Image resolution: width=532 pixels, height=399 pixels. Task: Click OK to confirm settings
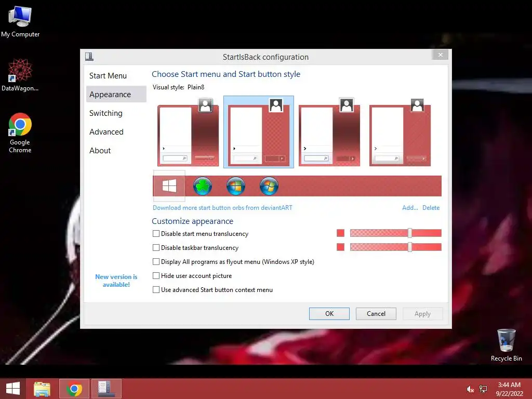click(329, 313)
